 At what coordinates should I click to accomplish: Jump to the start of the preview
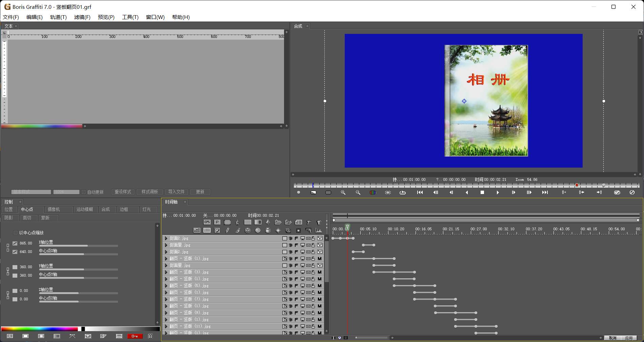pyautogui.click(x=420, y=192)
